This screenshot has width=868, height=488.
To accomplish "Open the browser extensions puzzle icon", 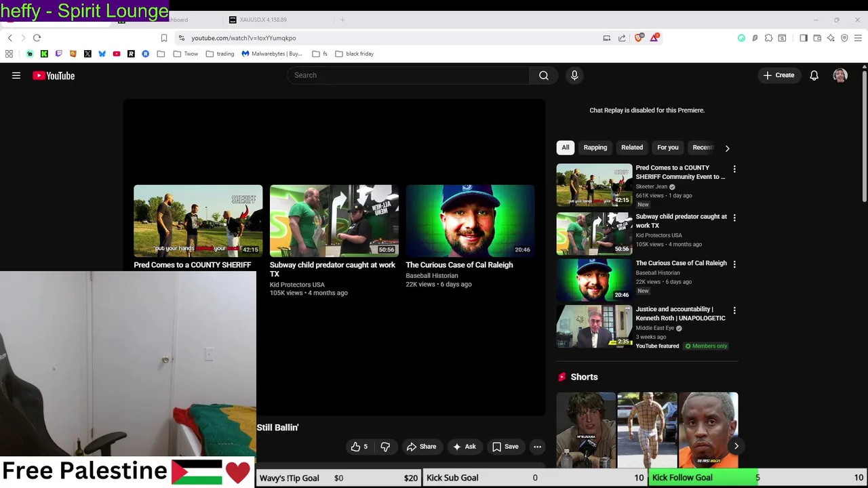I will click(x=768, y=38).
